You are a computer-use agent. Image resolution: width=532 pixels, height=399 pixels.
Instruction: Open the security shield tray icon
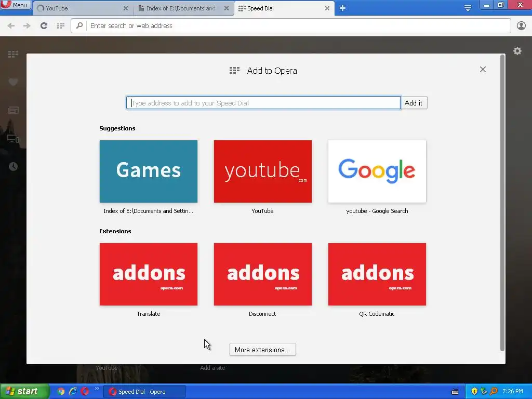[x=474, y=392]
